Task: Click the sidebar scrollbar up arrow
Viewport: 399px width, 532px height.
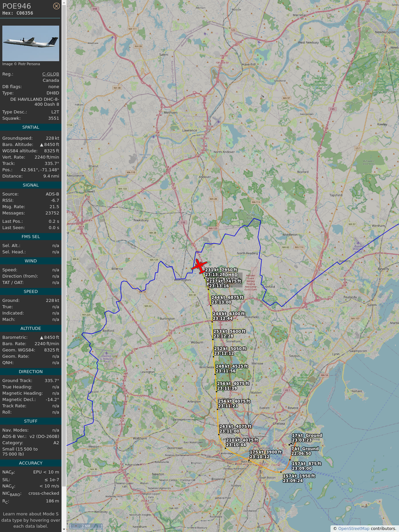Action: tap(64, 3)
